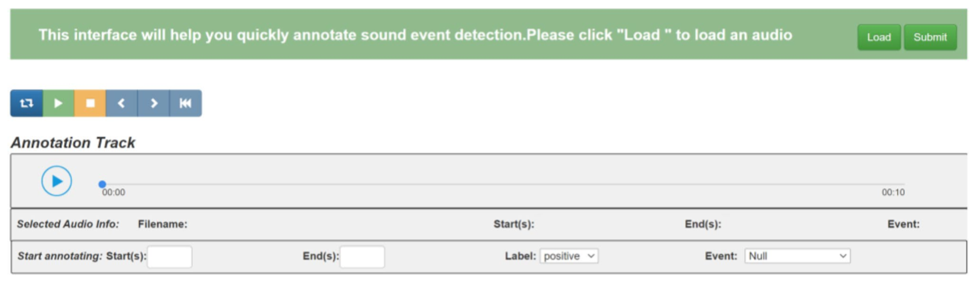Expand the Event dropdown showing Null
Image resolution: width=980 pixels, height=287 pixels.
(x=797, y=256)
